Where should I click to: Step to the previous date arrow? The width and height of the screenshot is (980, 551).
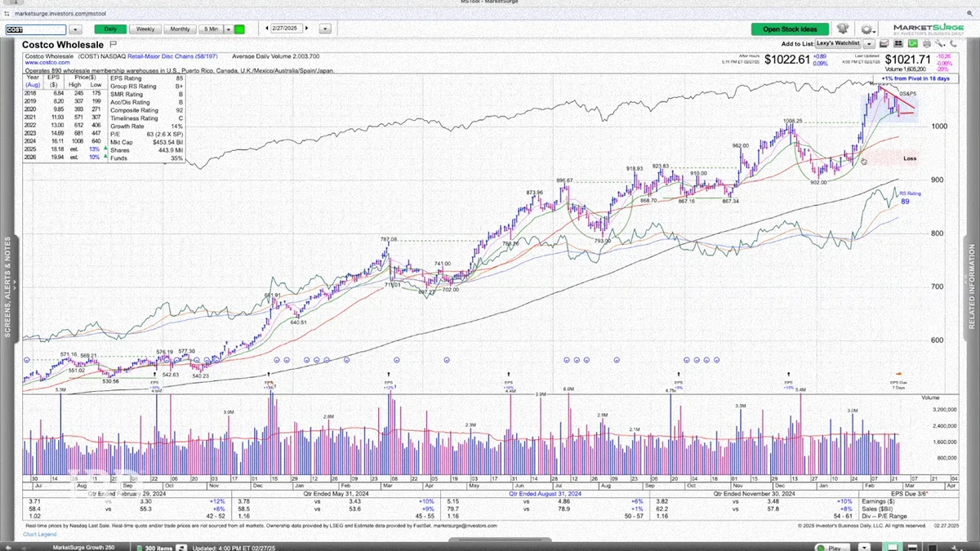click(x=268, y=29)
